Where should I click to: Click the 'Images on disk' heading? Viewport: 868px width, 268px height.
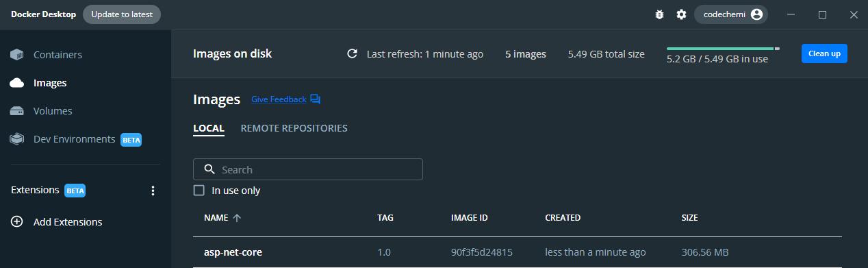(x=233, y=53)
